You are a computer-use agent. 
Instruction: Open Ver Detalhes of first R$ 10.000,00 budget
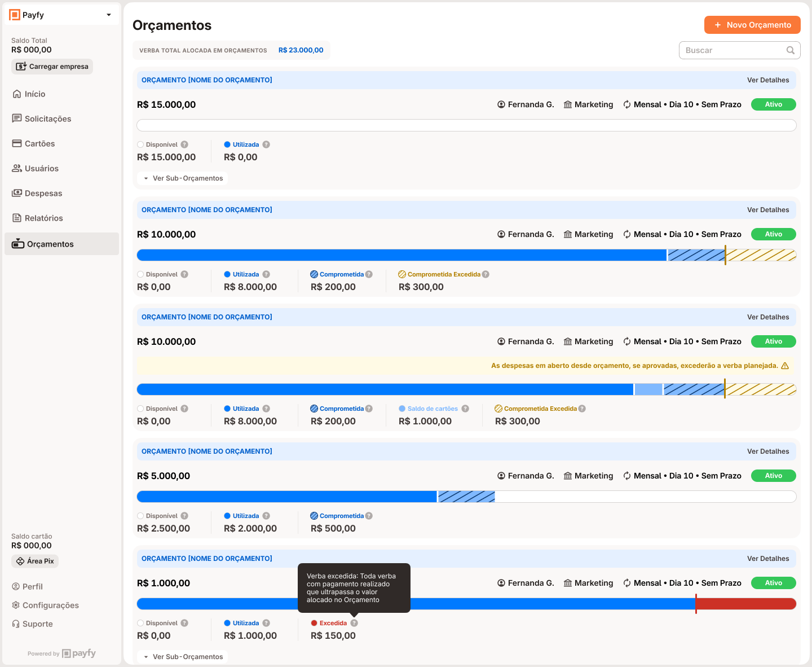[768, 210]
